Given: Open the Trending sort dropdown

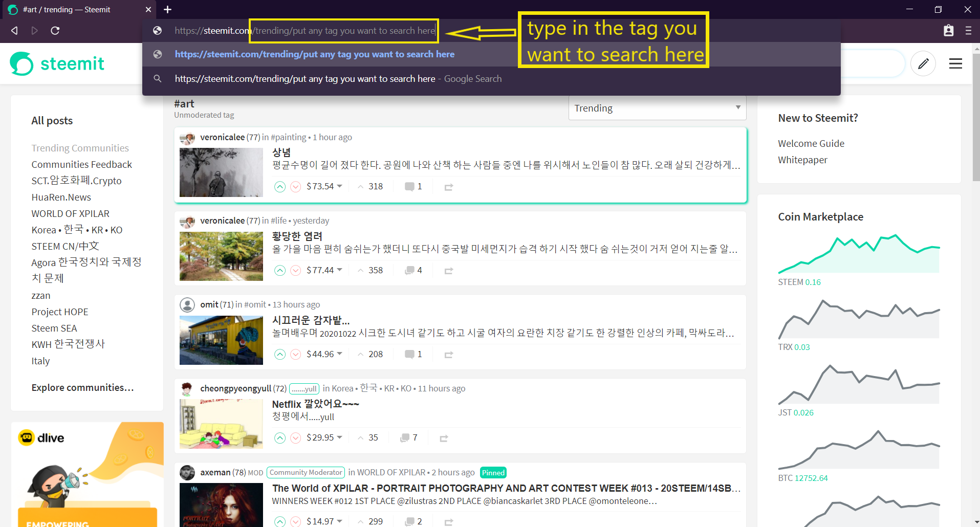Looking at the screenshot, I should point(657,108).
